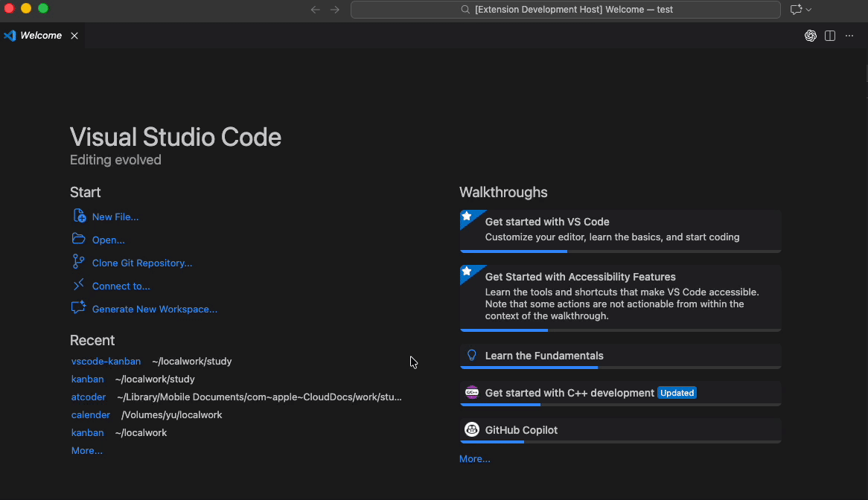Screen dimensions: 868x500
Task: Open the GitHub Copilot walkthrough
Action: 621,430
